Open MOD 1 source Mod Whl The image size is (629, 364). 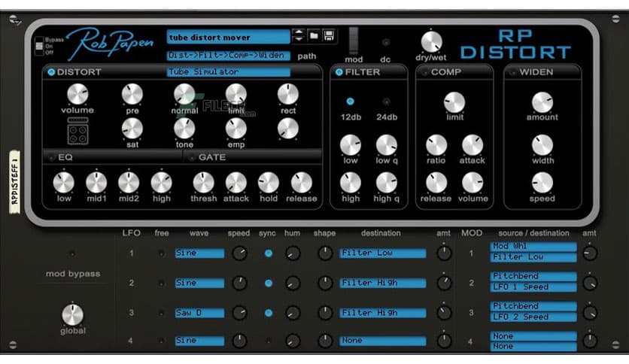tap(533, 246)
